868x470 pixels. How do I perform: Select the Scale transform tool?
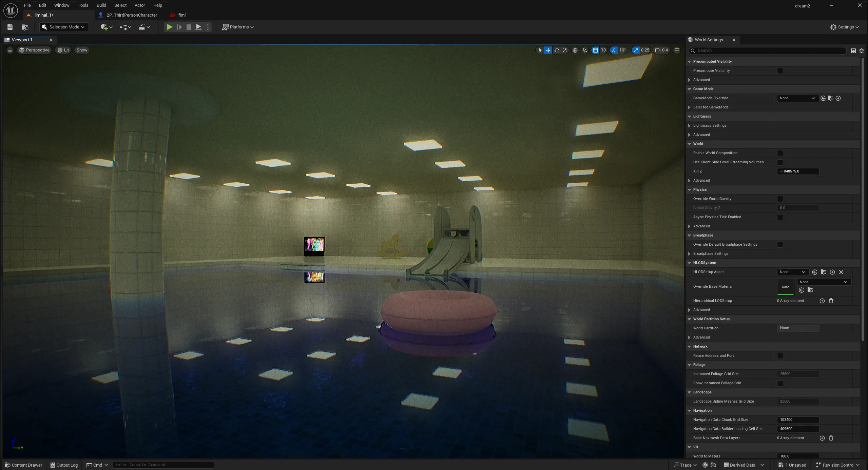pos(564,50)
